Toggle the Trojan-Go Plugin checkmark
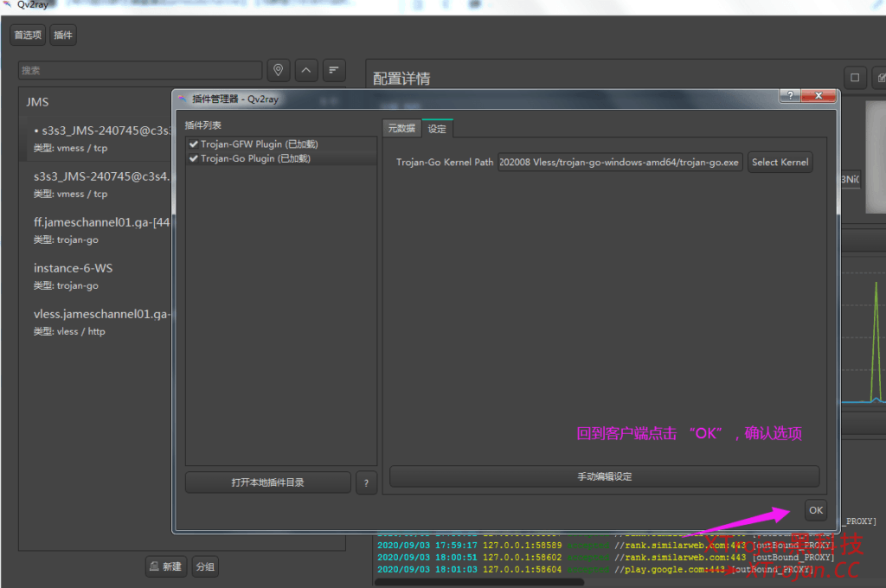Viewport: 886px width, 588px height. click(x=194, y=158)
